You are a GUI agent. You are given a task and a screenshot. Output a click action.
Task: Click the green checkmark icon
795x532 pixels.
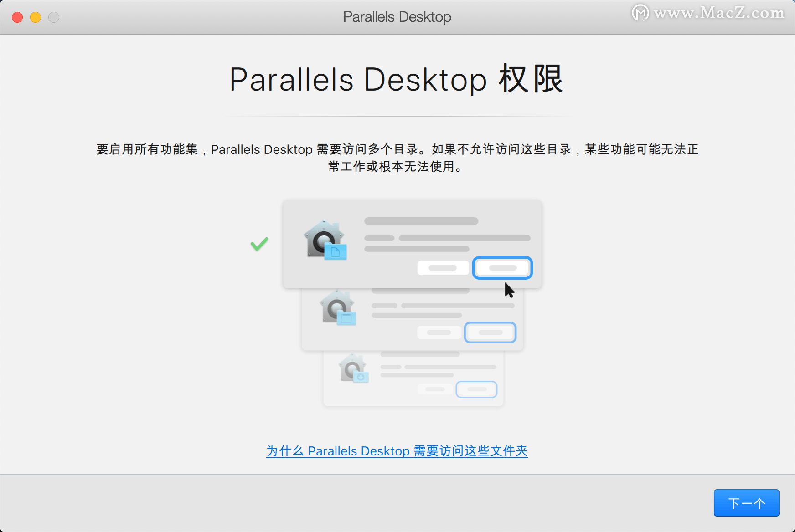(x=259, y=244)
